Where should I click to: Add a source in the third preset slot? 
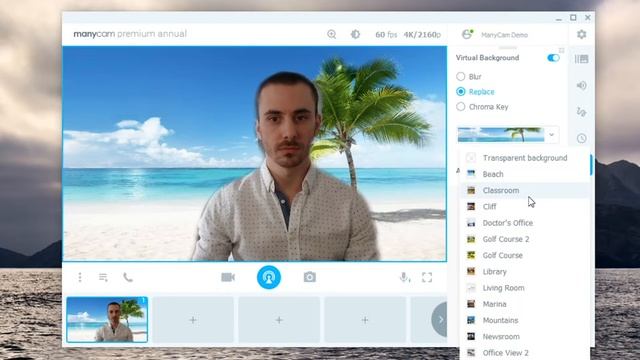279,320
